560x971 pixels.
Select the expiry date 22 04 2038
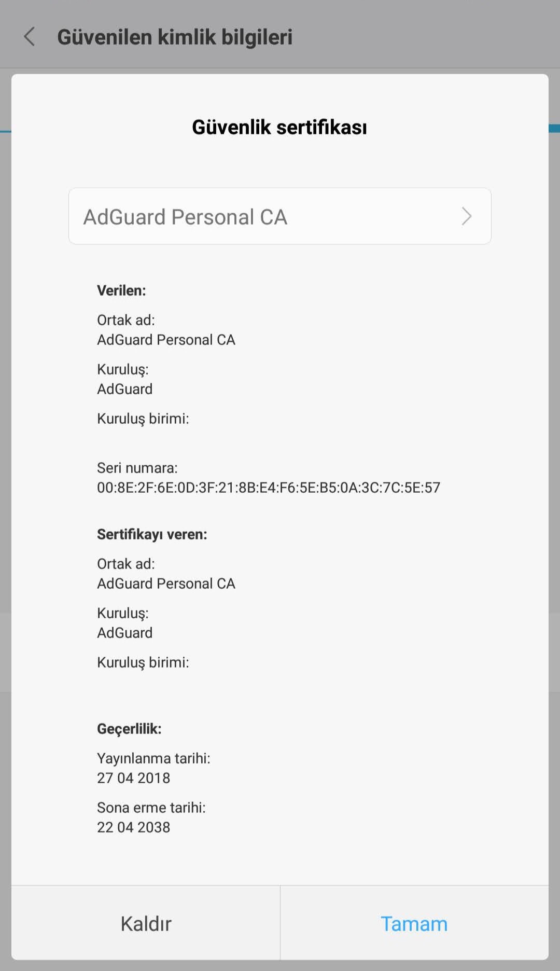[x=133, y=827]
